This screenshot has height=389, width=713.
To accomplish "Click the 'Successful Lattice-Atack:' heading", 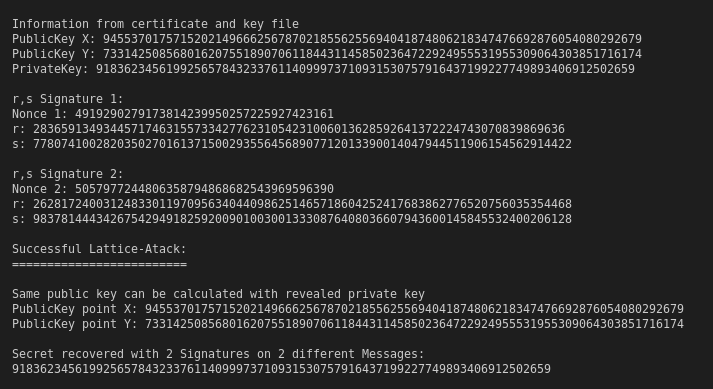I will point(100,249).
